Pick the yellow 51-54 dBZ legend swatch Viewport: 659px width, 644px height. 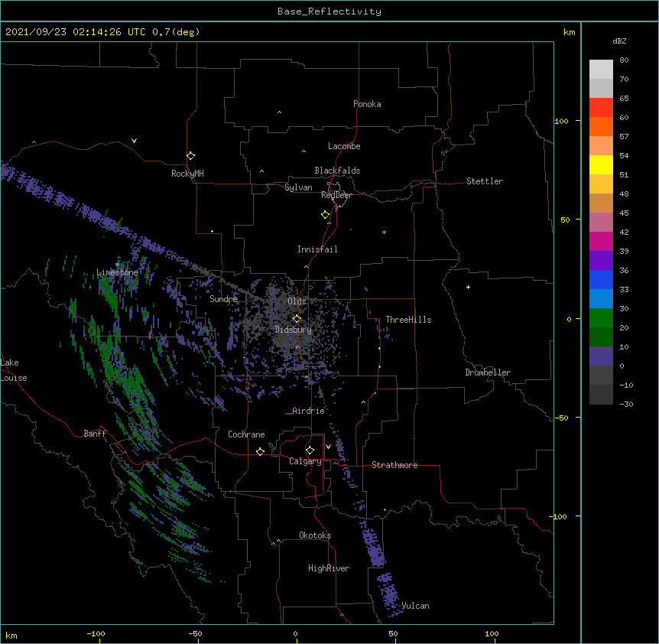click(x=601, y=164)
